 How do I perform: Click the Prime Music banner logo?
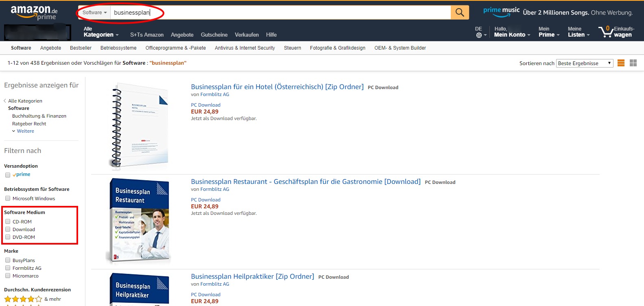501,12
